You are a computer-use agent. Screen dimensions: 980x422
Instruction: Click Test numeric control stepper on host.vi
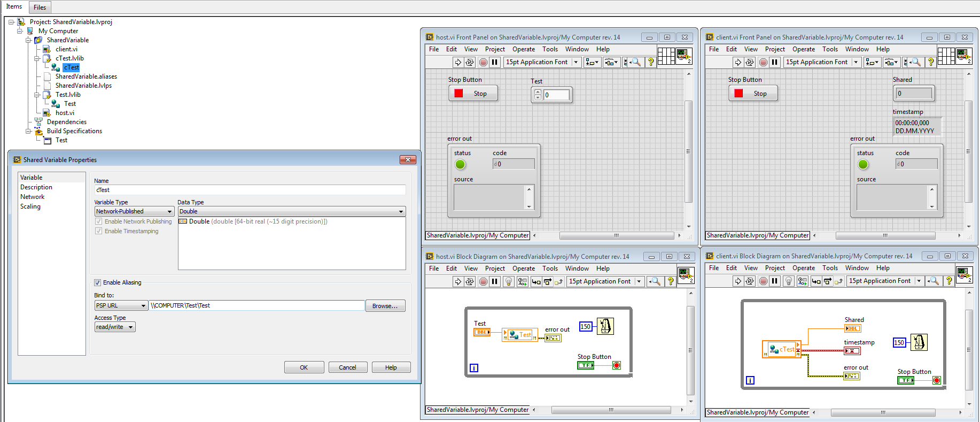click(x=538, y=95)
